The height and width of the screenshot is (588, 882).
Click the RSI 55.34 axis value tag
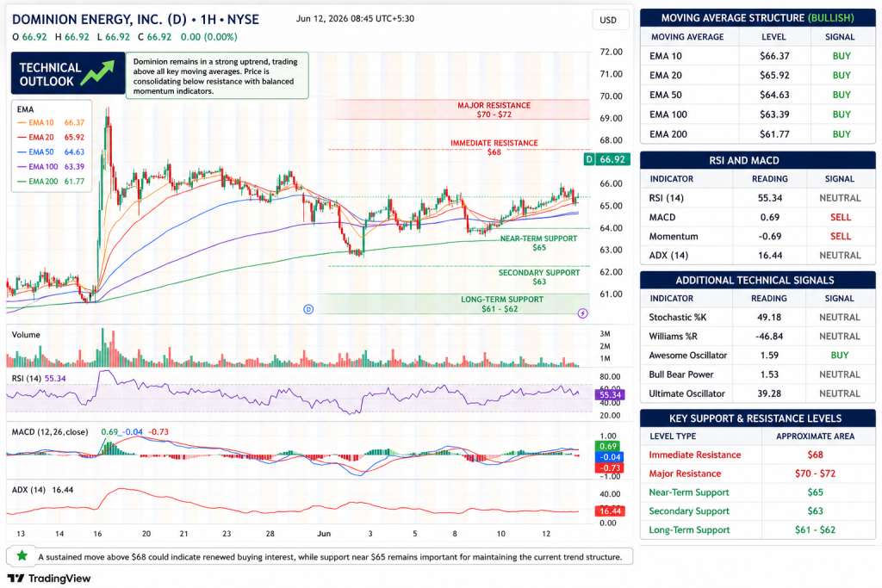pos(610,394)
